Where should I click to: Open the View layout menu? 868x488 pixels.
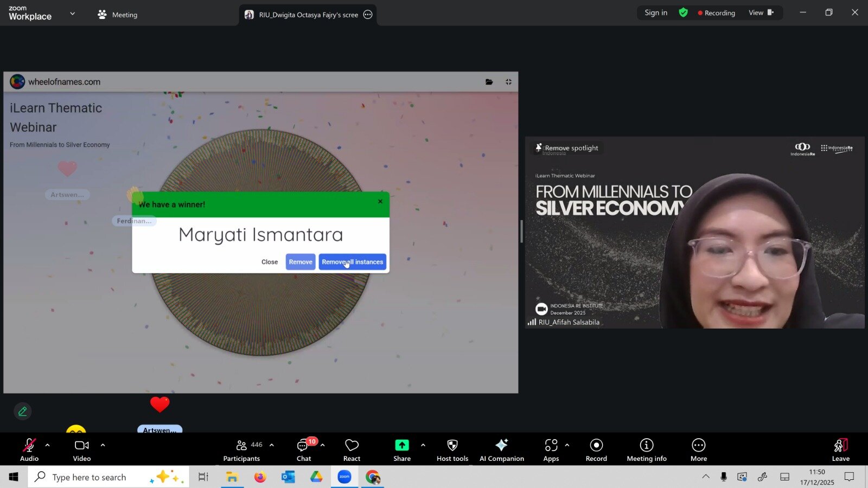point(761,13)
